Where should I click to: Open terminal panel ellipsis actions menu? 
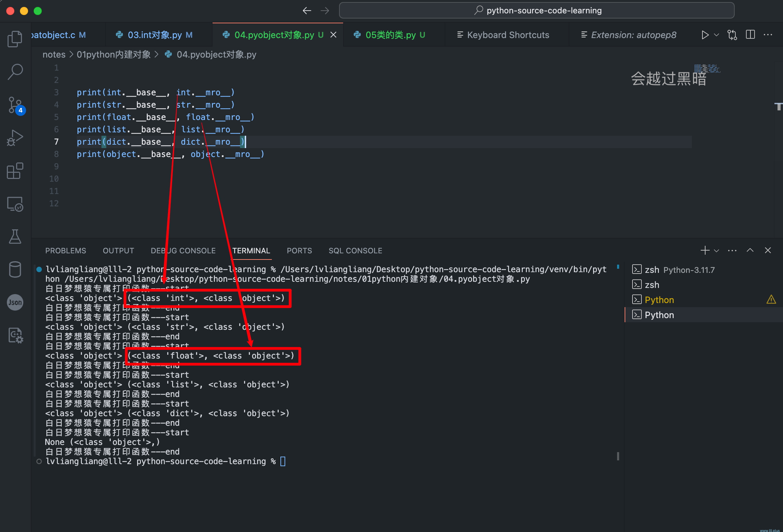(732, 251)
